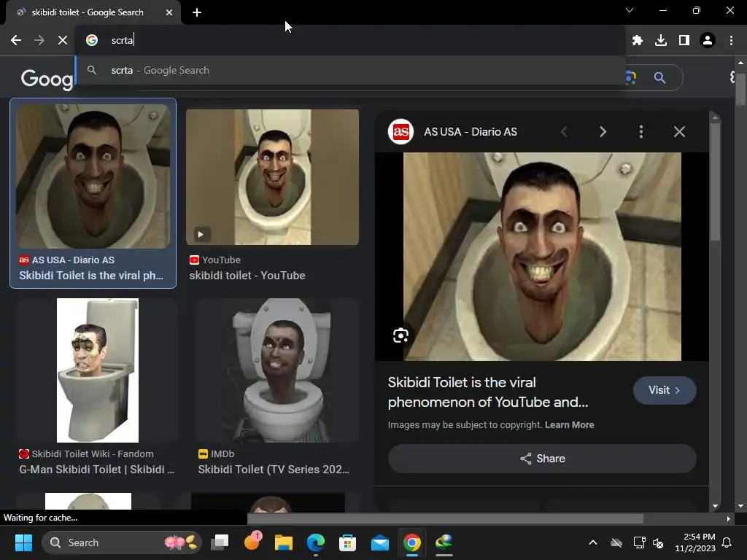
Task: Click the Learn More copyright link
Action: 569,425
